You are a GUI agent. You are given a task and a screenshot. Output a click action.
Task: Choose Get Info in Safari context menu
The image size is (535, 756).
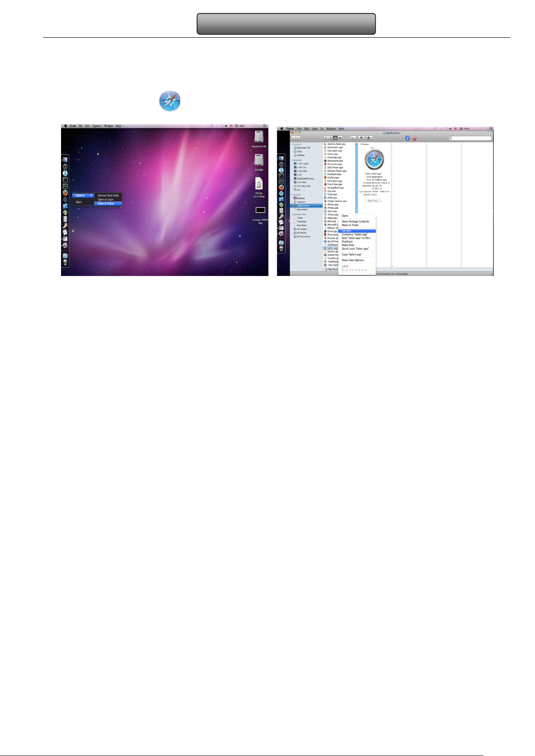coord(357,231)
